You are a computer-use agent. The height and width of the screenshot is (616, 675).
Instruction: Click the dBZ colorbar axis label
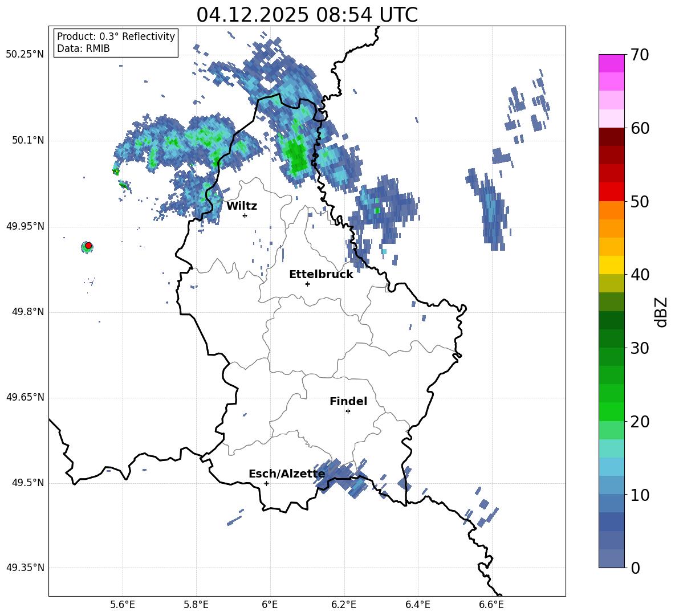pos(661,312)
